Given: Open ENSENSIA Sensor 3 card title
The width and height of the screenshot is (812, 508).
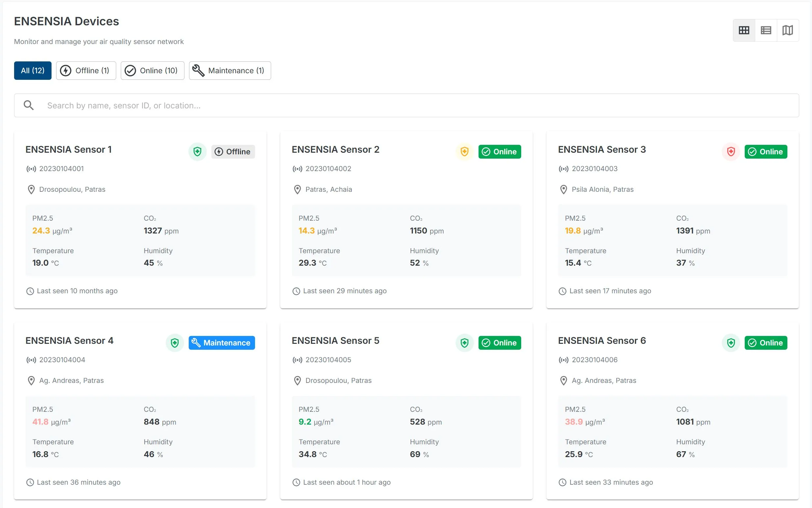Looking at the screenshot, I should coord(602,149).
